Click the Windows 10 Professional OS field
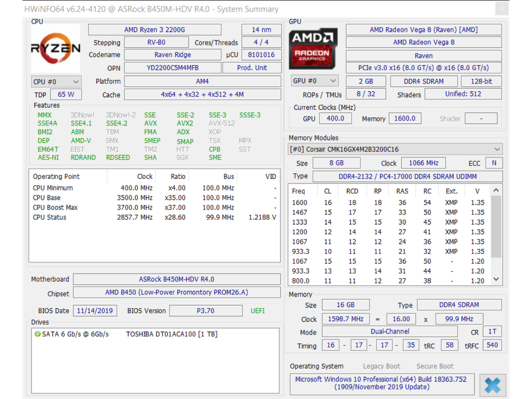Viewport: 532px width, 399px height. pyautogui.click(x=382, y=384)
